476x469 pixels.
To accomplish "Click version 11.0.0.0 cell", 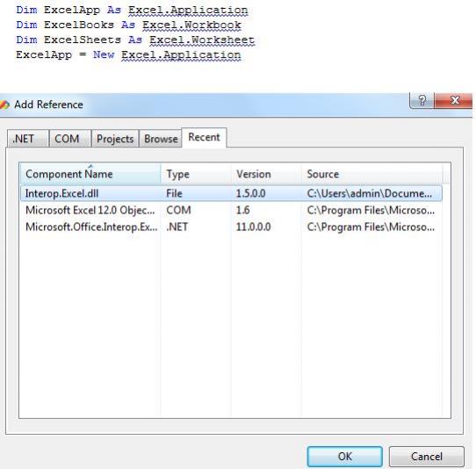I will click(254, 227).
